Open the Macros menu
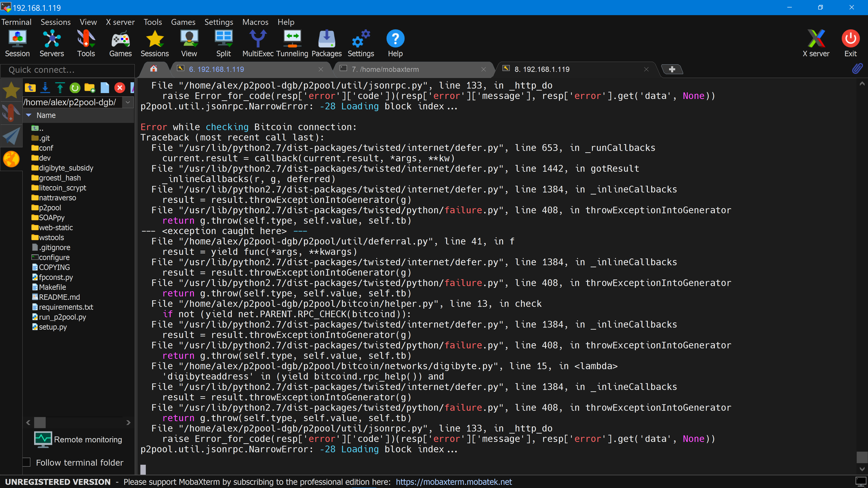Screen dimensions: 868x488 pyautogui.click(x=255, y=22)
